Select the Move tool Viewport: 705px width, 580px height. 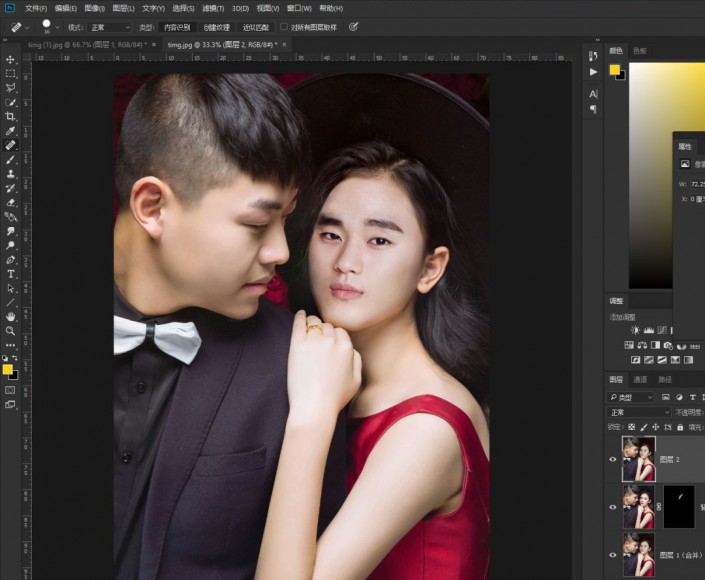[11, 60]
